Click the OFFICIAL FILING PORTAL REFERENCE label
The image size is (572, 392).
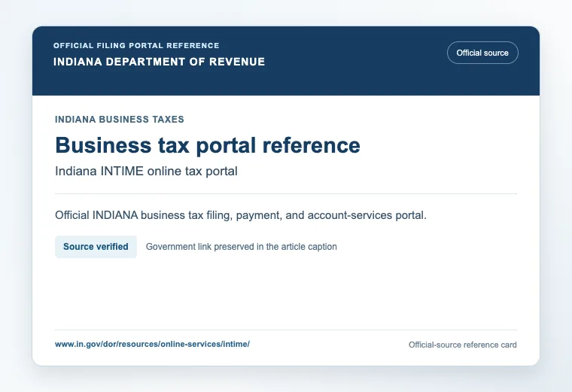(136, 46)
